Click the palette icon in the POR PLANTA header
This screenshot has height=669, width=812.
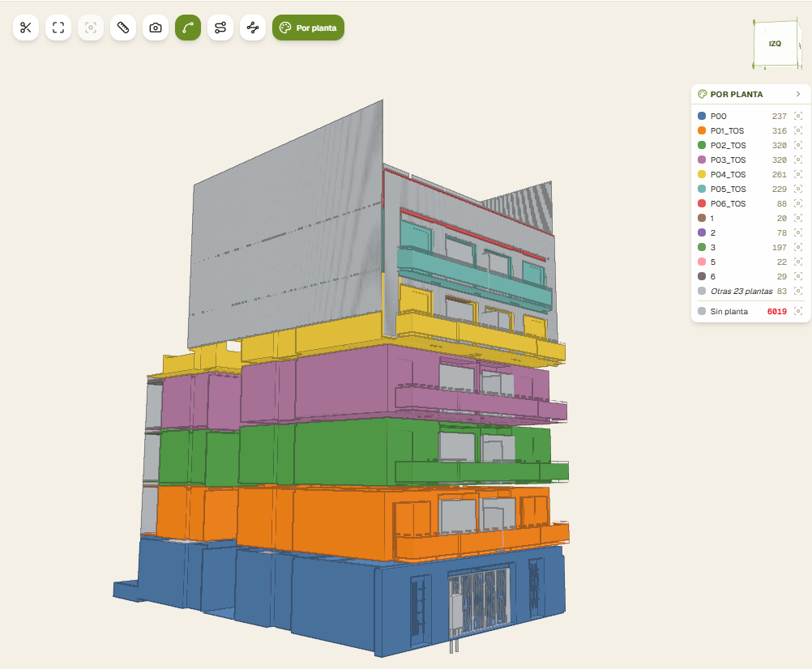pyautogui.click(x=703, y=94)
